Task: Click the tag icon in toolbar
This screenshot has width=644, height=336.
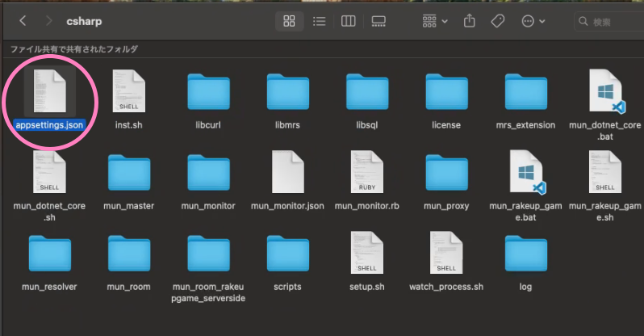Action: click(498, 21)
